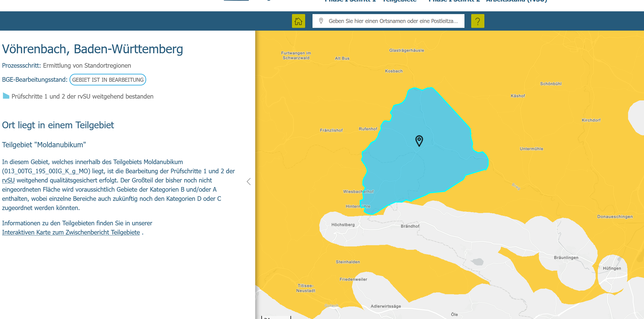Click the Vöhrenbach, Baden-Württemberg heading
Screen dimensions: 644x319
tap(93, 49)
